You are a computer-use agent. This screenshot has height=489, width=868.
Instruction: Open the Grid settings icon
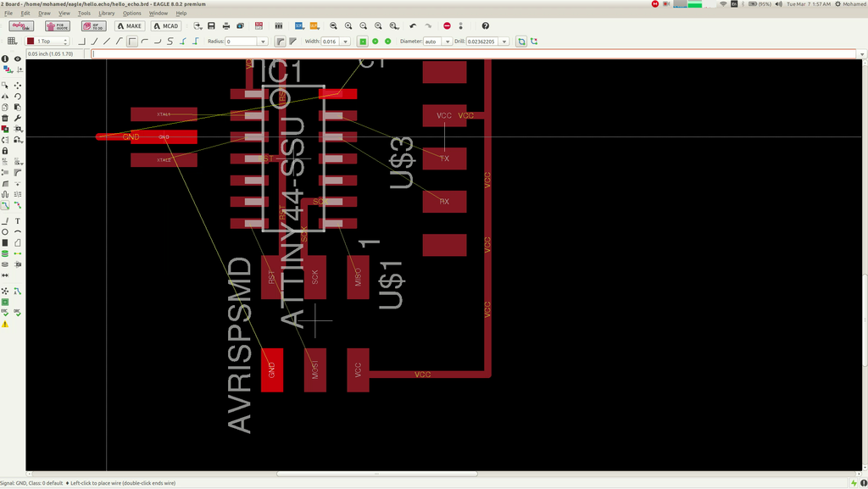[x=12, y=42]
